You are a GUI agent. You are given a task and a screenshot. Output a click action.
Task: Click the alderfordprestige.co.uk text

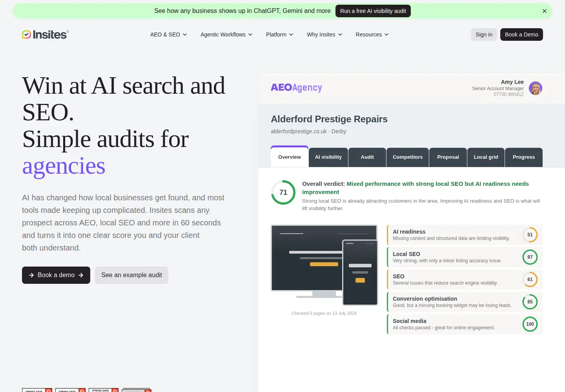(x=299, y=131)
